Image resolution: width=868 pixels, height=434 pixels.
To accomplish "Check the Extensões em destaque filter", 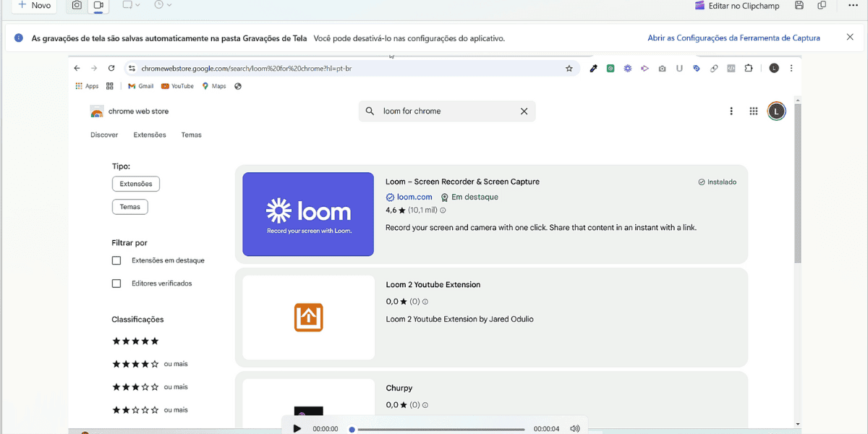I will [116, 260].
